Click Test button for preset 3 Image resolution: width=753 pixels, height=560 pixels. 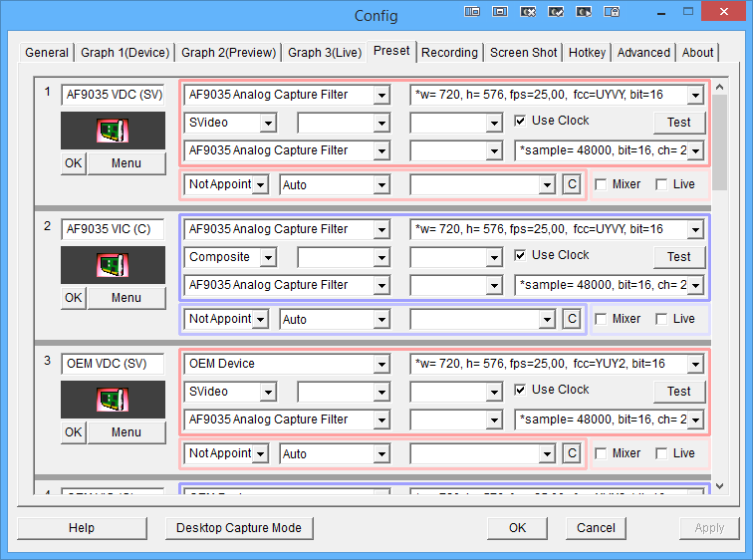(679, 392)
